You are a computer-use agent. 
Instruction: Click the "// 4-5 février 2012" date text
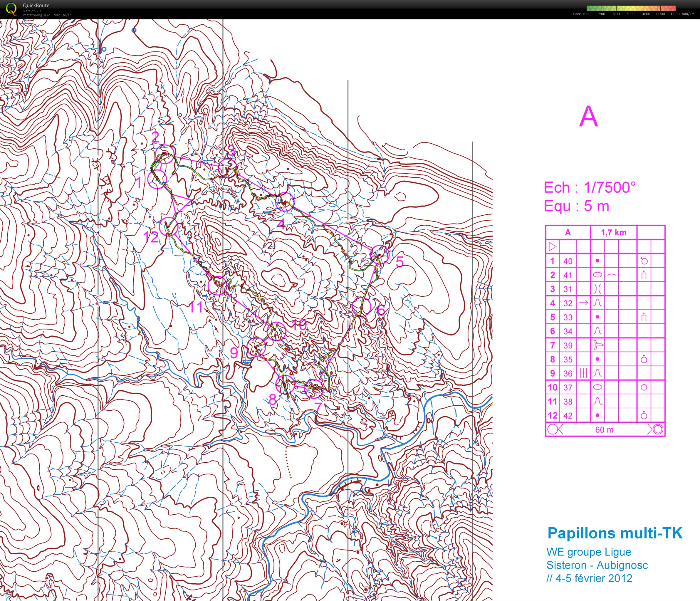point(589,578)
